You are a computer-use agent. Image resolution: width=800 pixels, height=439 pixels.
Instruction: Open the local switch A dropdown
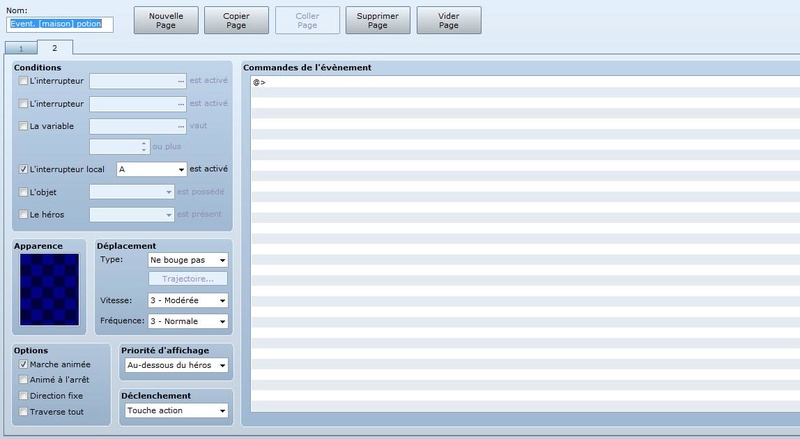coord(152,169)
